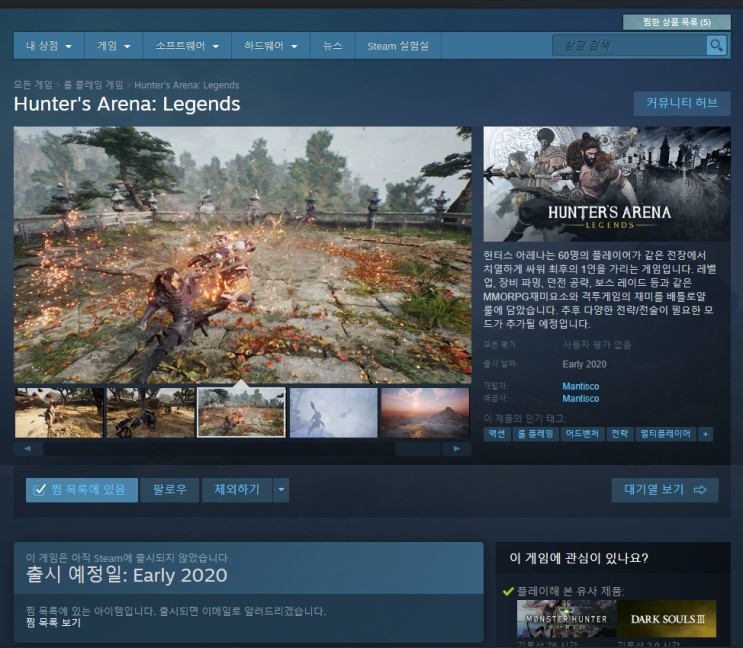743x648 pixels.
Task: Select the 전략 tag
Action: pyautogui.click(x=619, y=434)
